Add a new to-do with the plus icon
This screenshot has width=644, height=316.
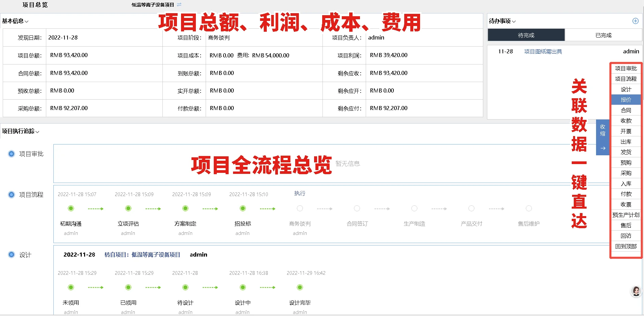636,21
